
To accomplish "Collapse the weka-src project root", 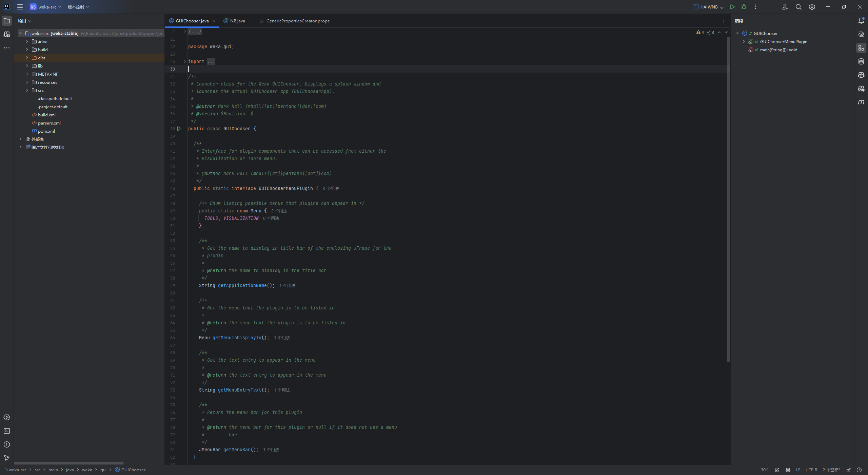I will [21, 33].
